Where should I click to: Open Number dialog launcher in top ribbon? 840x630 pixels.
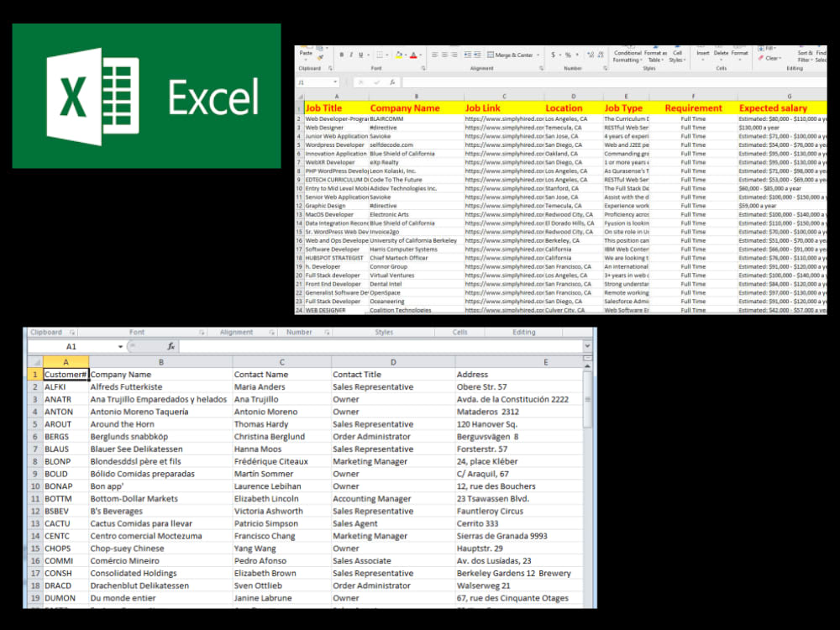606,69
